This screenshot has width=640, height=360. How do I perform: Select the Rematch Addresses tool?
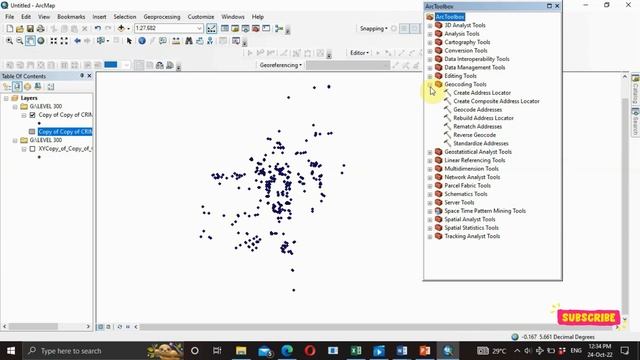pyautogui.click(x=478, y=127)
